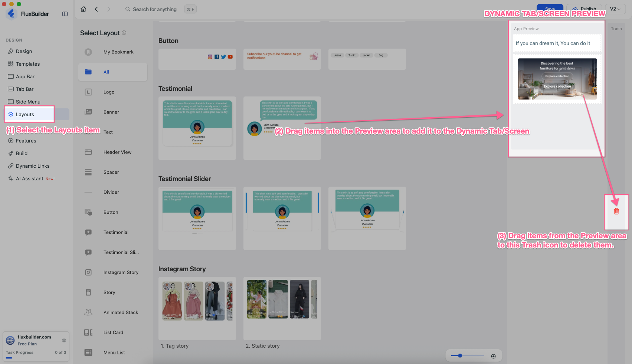The image size is (632, 364).
Task: Click the info icon next to Select Layout
Action: [x=124, y=33]
